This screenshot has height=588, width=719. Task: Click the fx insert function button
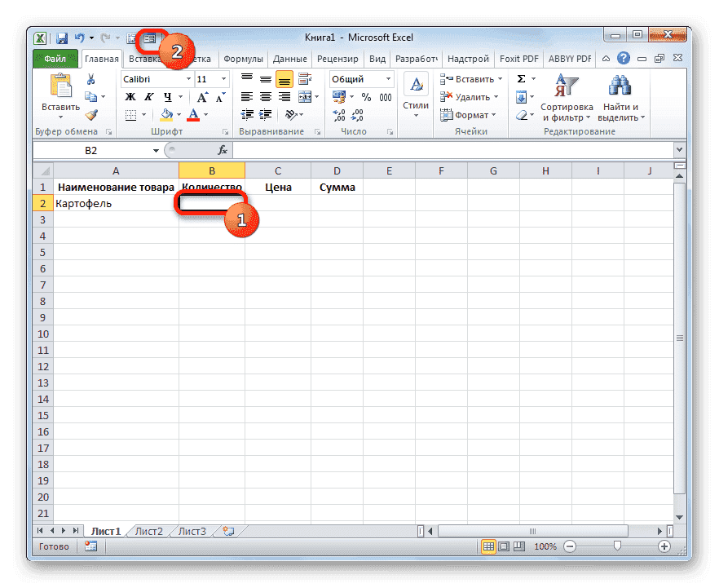click(x=223, y=150)
